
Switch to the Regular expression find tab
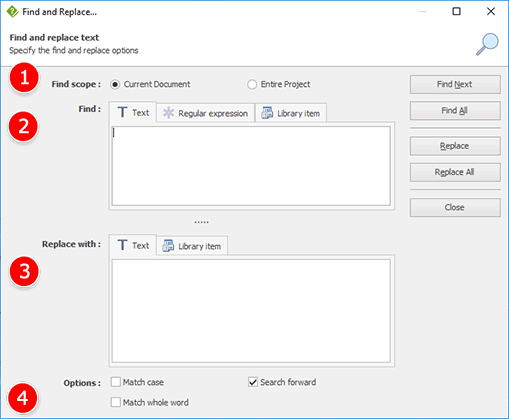click(x=205, y=113)
